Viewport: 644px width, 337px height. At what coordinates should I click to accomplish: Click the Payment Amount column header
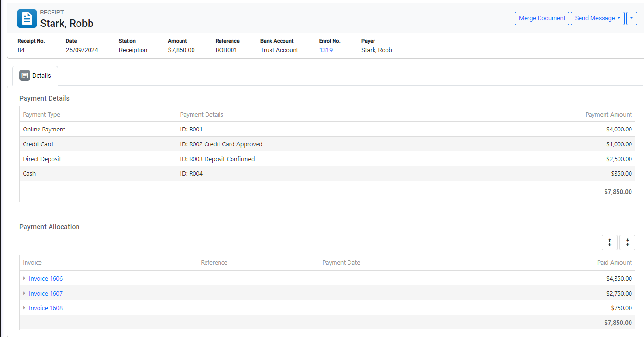(x=608, y=115)
